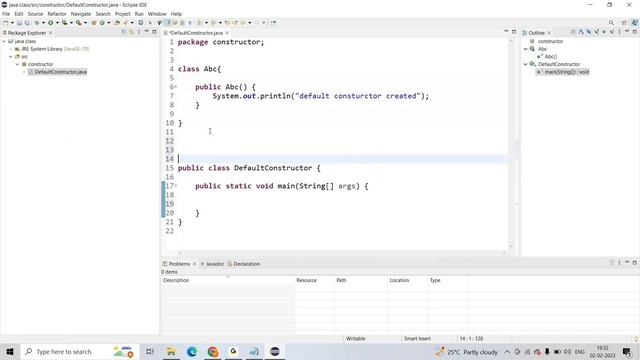Click the editor horizontal scrollbar

[342, 253]
